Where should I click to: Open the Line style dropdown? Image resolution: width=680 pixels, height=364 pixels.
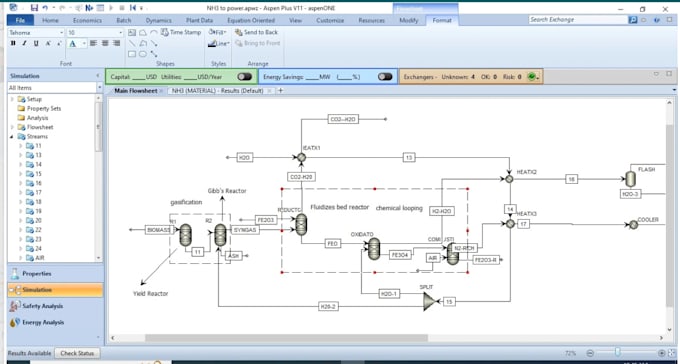tap(219, 43)
